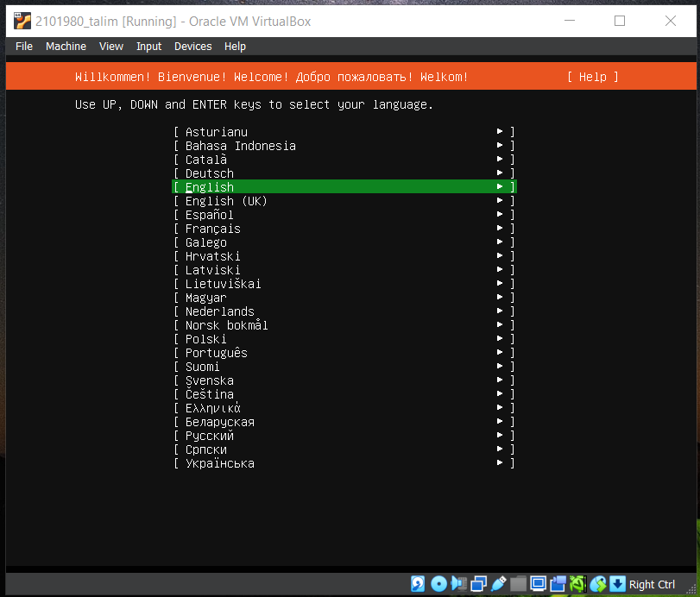Screen dimensions: 700x597
Task: Pick Svenska language entry
Action: (344, 380)
